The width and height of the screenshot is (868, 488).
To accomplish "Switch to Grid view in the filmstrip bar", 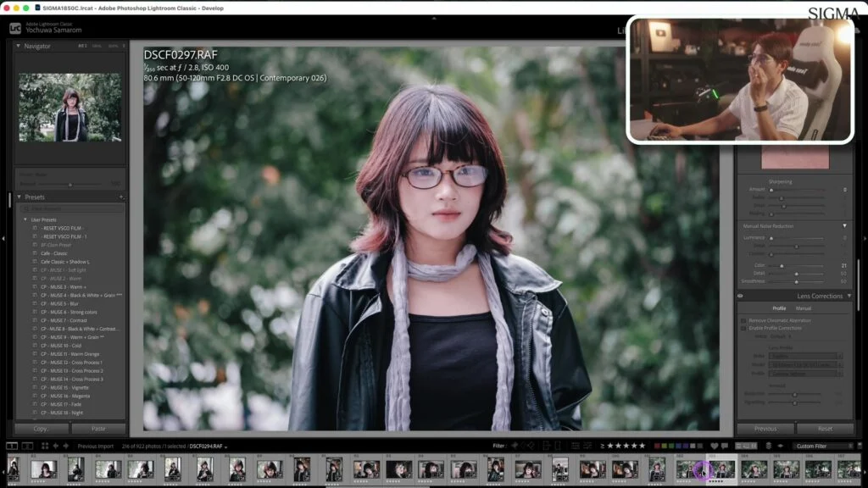I will [45, 446].
